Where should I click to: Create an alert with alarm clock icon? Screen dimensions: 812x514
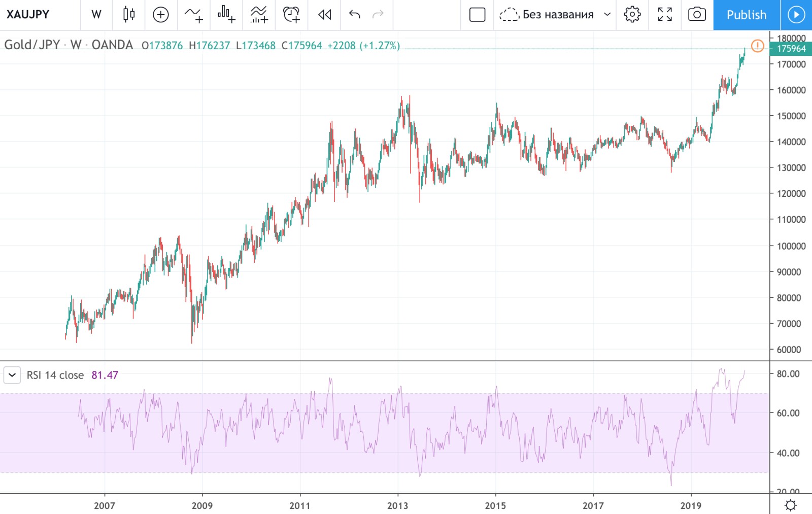291,15
